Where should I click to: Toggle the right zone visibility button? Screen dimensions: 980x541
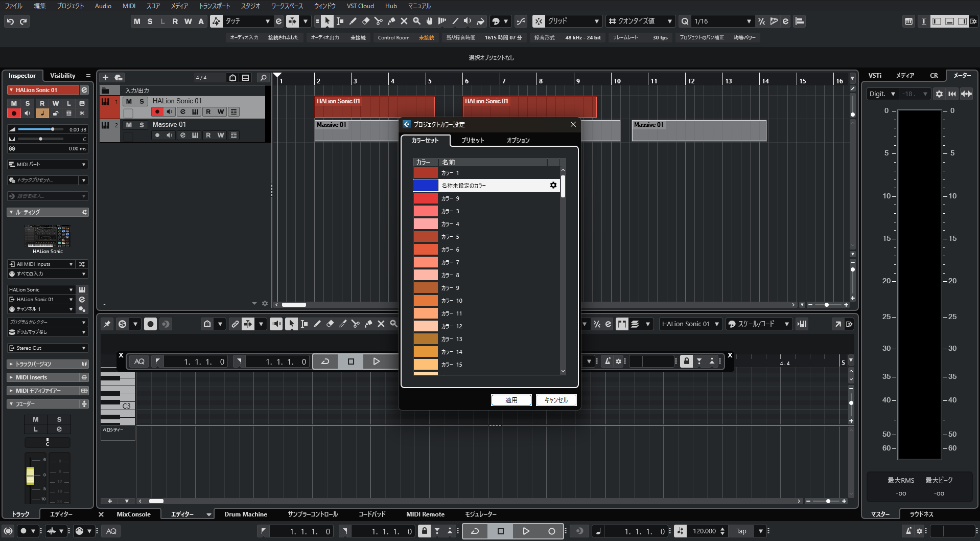963,21
